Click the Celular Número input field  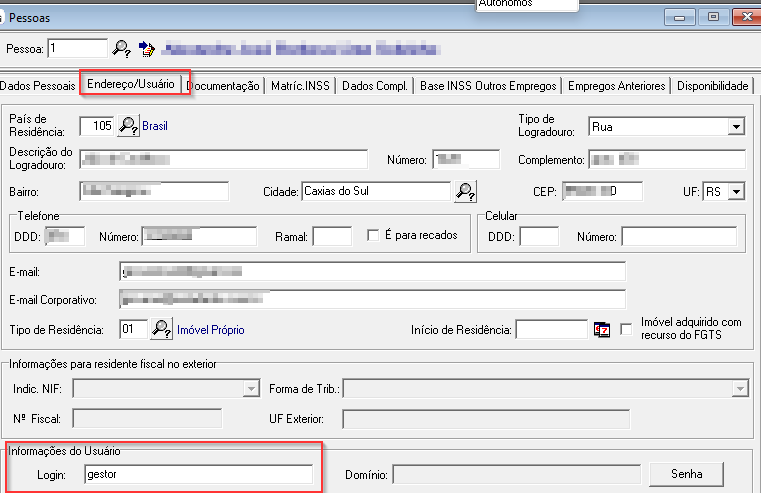click(x=678, y=237)
